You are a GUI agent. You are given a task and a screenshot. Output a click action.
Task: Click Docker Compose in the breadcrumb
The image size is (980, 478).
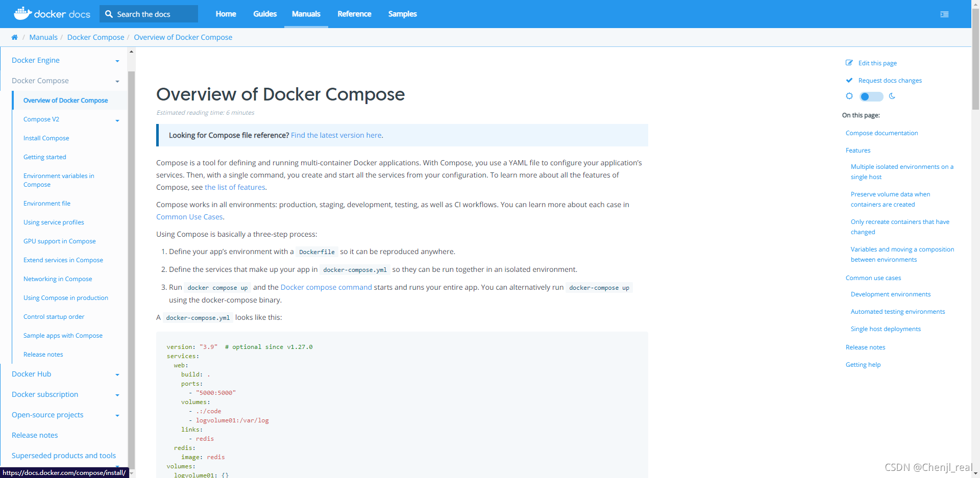95,37
